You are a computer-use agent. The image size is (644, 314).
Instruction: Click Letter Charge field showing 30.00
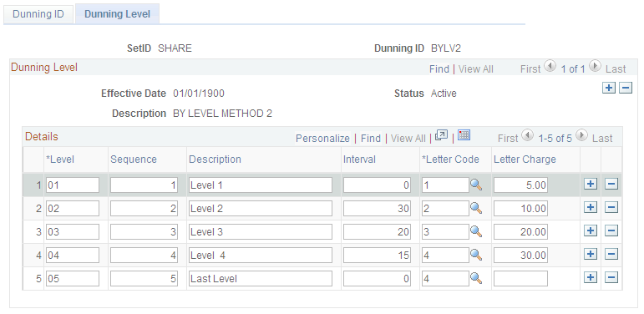coord(520,256)
